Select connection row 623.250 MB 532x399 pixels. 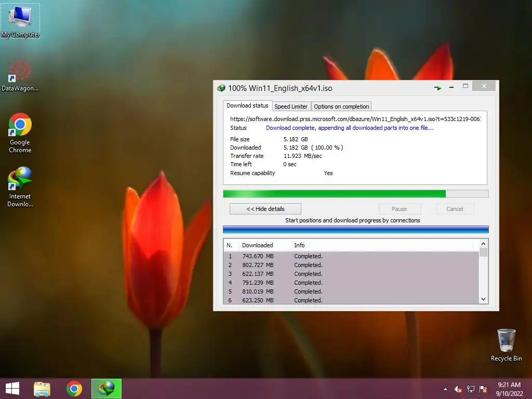click(x=352, y=300)
